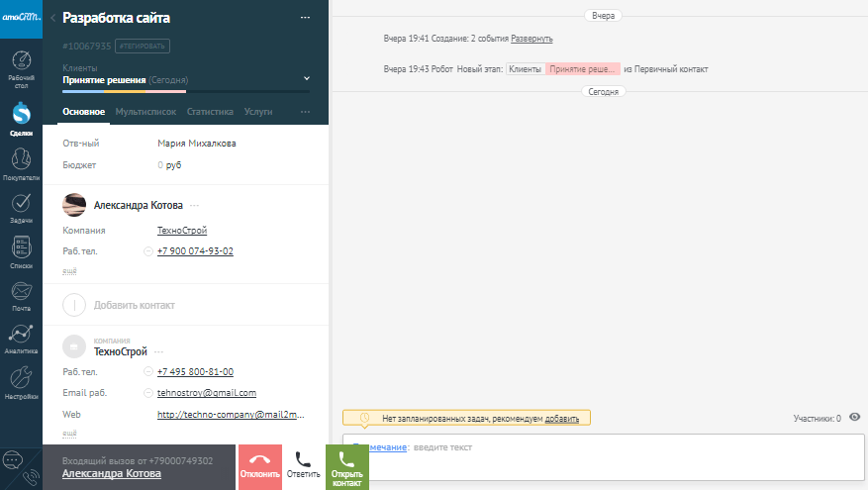868x490 pixels.
Task: Open Настройки section in sidebar
Action: [x=21, y=383]
